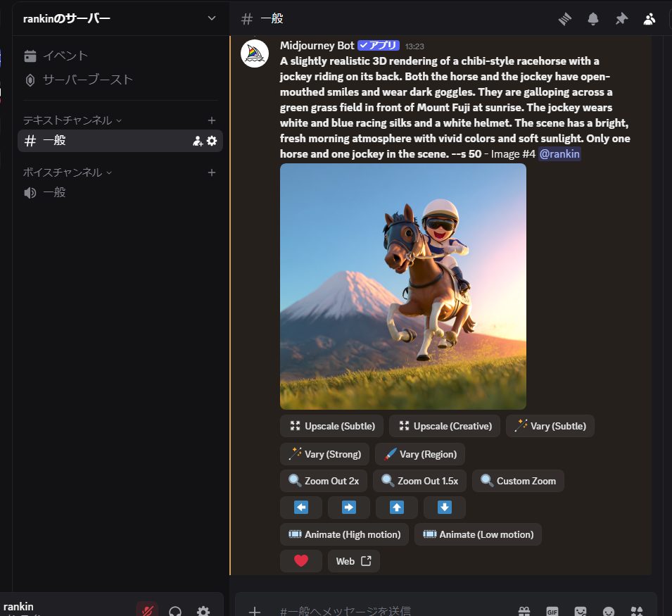Open the emoji picker

click(609, 611)
